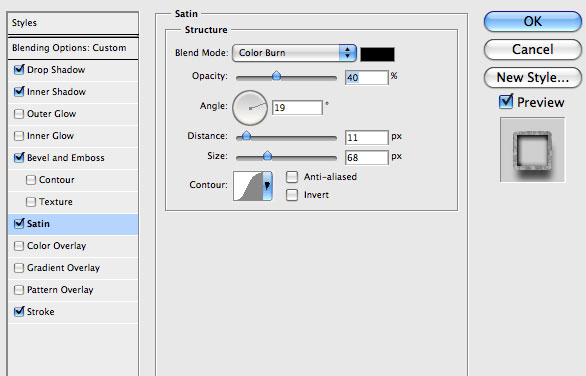This screenshot has height=376, width=586.
Task: Select Blending Options: Custom
Action: tap(73, 48)
